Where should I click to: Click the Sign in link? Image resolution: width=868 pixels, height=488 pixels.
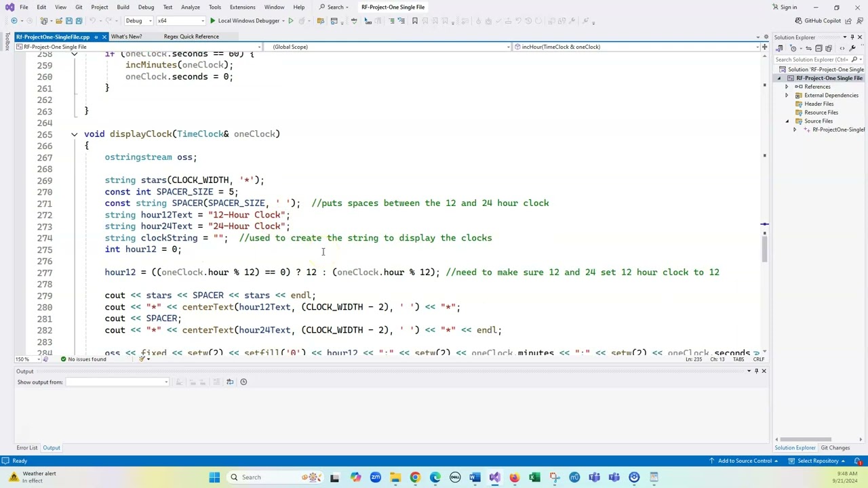pos(784,7)
